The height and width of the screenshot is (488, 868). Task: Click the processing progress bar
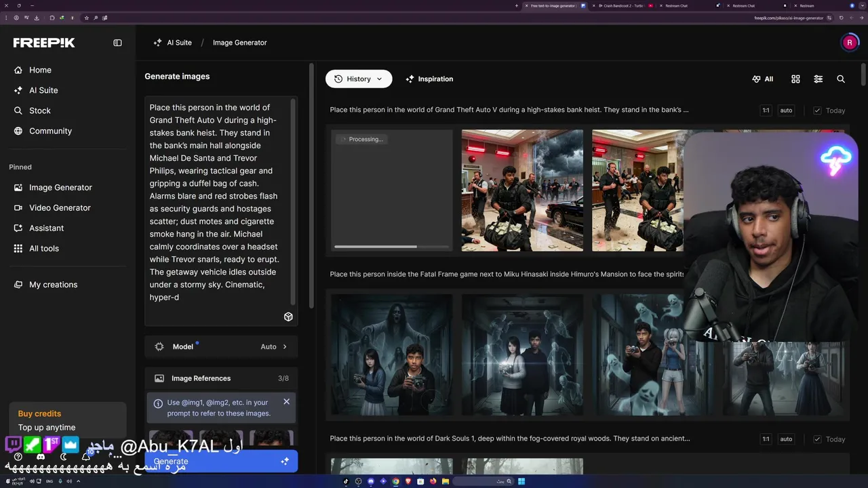pyautogui.click(x=392, y=247)
